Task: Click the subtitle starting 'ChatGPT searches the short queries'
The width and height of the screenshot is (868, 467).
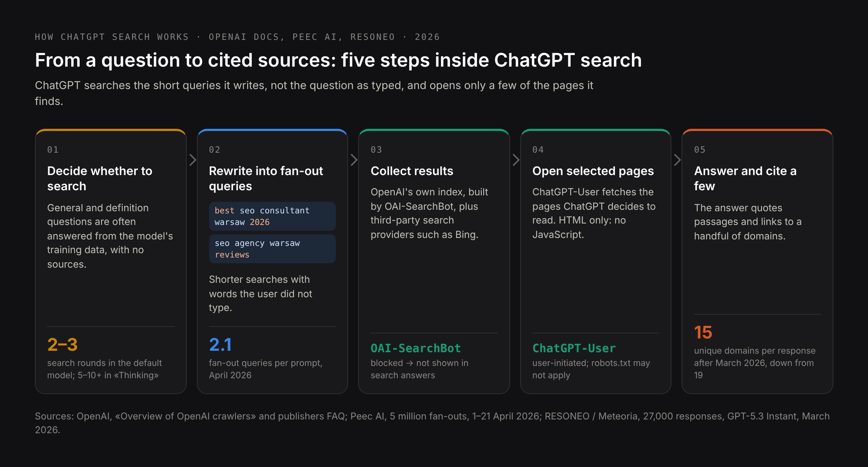Action: tap(314, 93)
